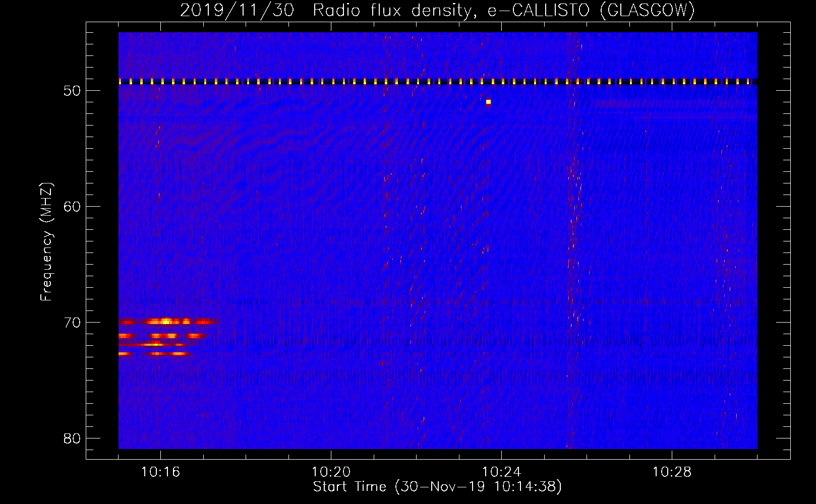Click the 10:28 time tick label
816x504 pixels.
(x=672, y=472)
